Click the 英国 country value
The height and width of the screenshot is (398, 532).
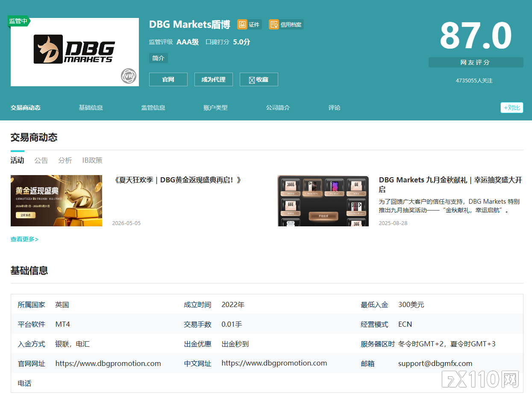click(x=62, y=305)
